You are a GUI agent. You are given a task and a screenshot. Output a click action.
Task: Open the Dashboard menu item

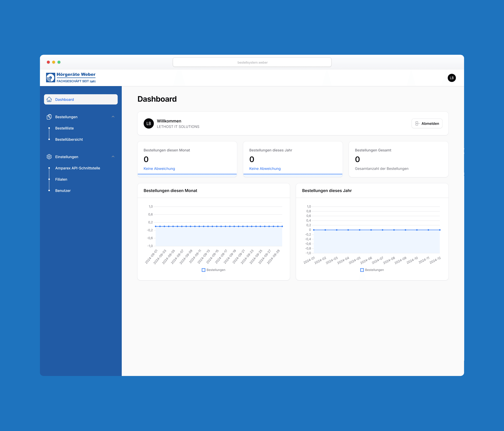[x=81, y=99]
